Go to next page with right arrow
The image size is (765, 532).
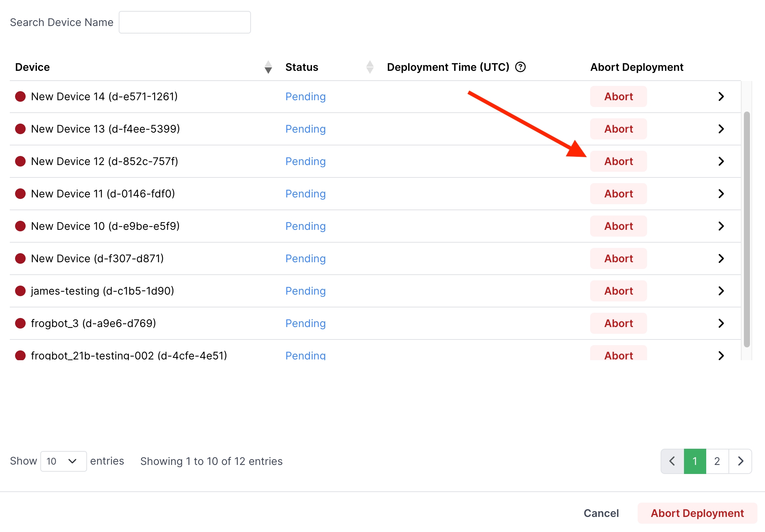[740, 461]
